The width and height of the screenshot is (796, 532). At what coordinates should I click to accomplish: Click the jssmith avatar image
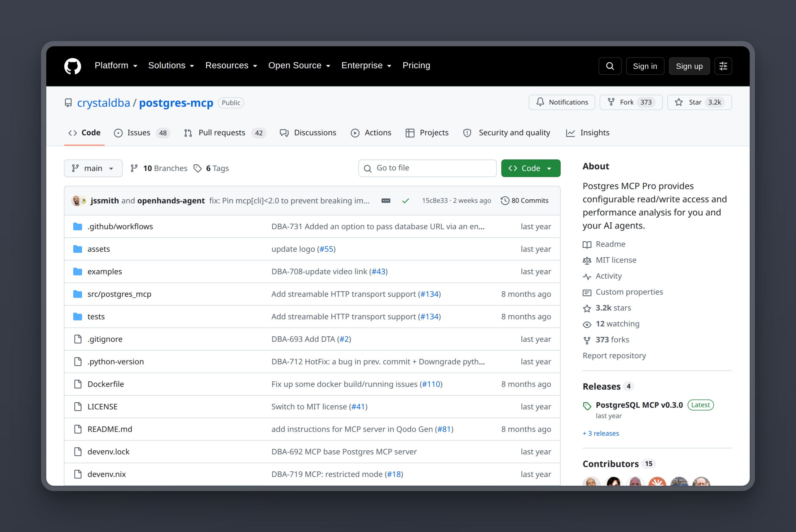coord(76,200)
